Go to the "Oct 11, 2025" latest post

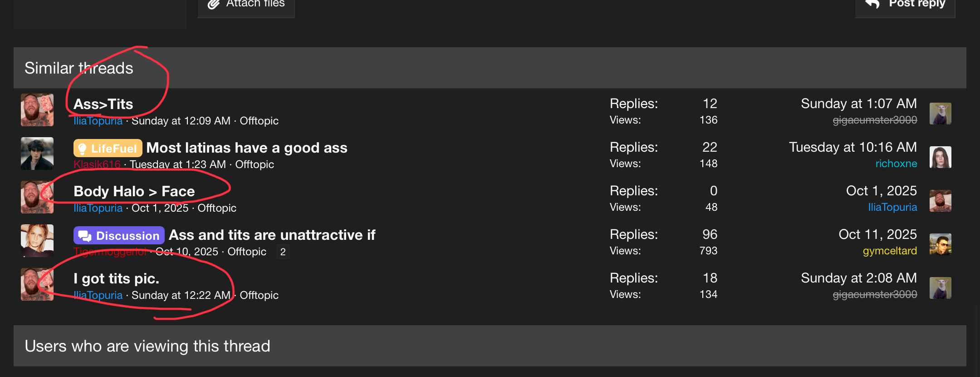click(877, 234)
